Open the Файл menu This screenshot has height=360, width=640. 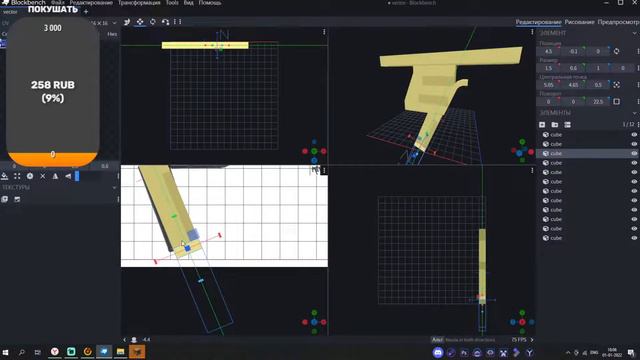pyautogui.click(x=58, y=2)
